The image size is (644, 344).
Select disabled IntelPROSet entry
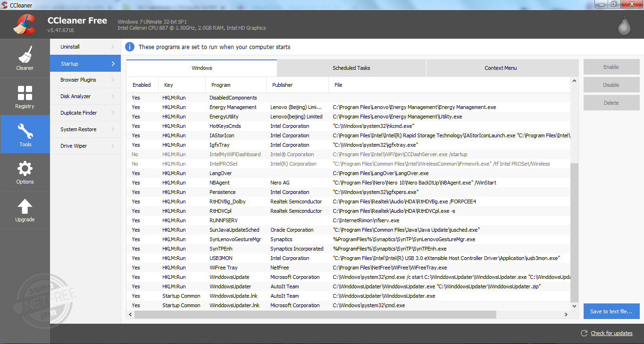(349, 164)
